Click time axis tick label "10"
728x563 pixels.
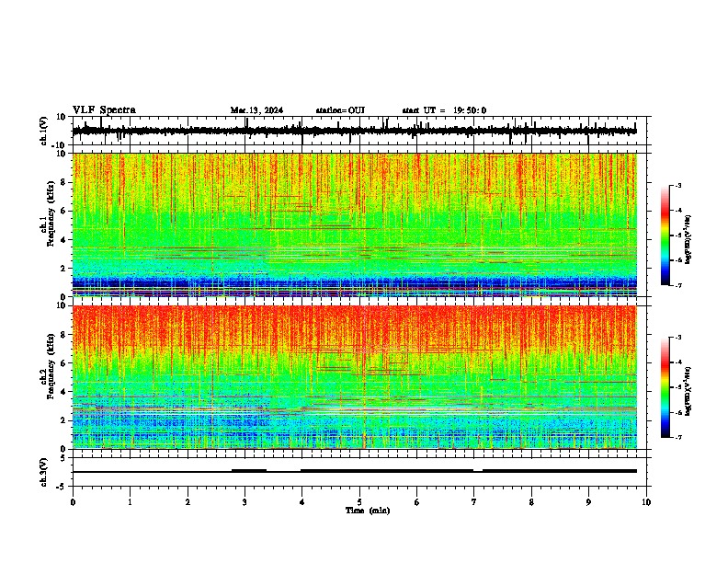(x=646, y=502)
